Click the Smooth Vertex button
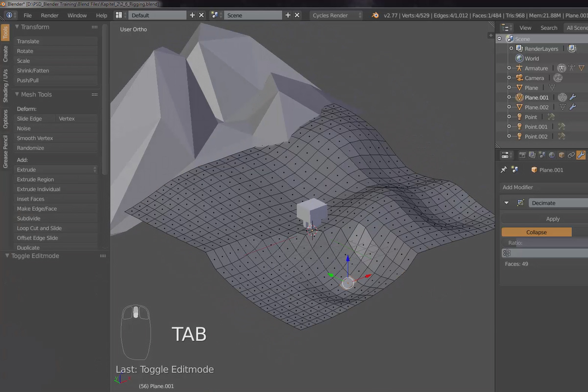588x392 pixels. click(56, 138)
